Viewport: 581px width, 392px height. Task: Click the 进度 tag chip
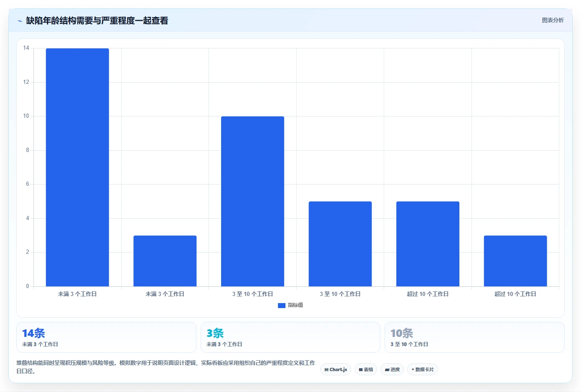click(392, 369)
